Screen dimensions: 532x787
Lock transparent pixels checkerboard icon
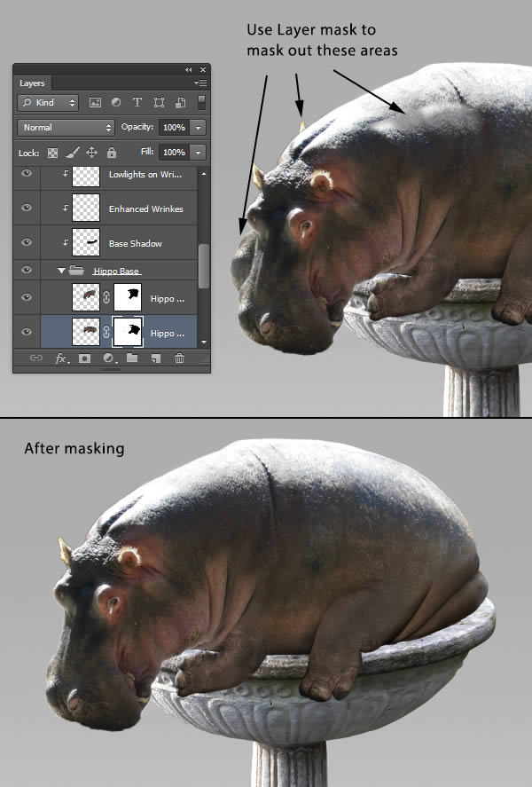coord(52,153)
